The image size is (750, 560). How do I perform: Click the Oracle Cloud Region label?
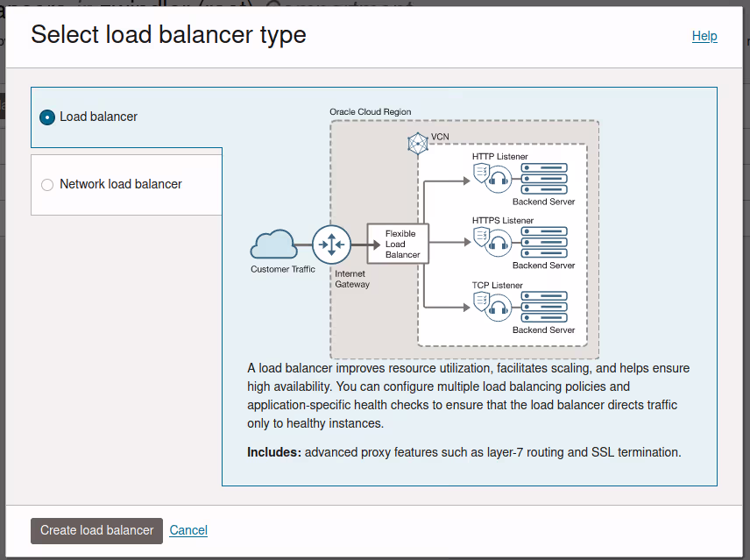tap(370, 112)
